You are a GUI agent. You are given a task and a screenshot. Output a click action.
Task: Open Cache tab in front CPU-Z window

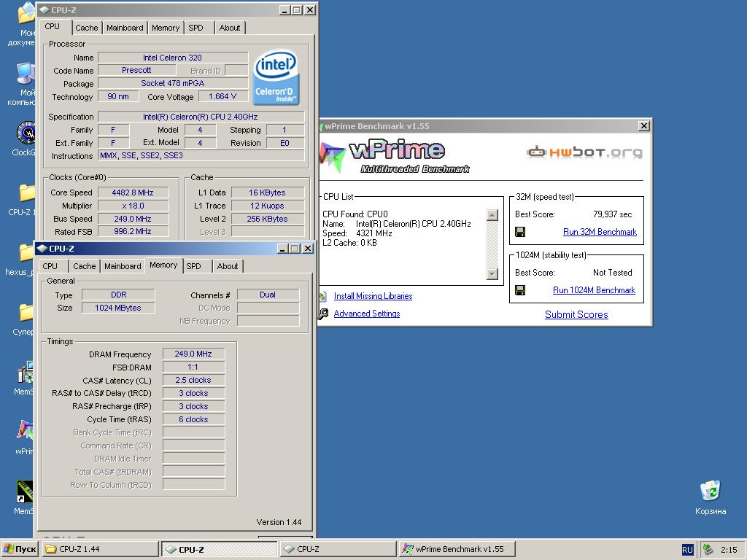pyautogui.click(x=85, y=266)
